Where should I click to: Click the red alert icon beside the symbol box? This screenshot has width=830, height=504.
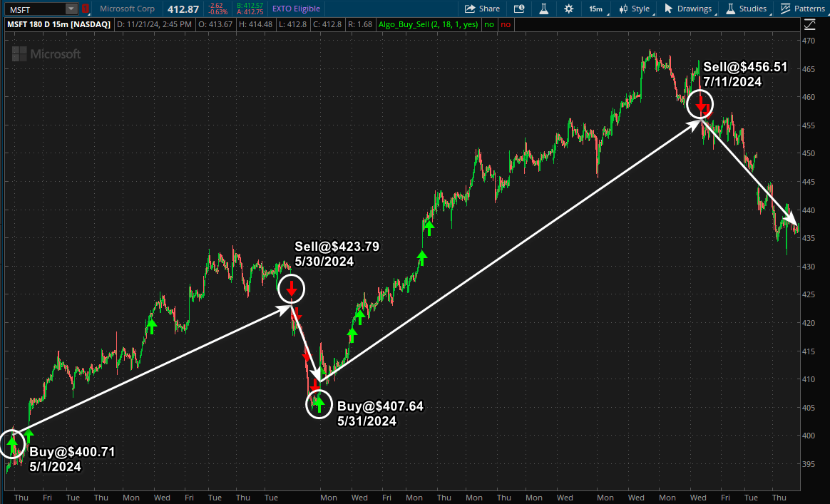click(x=84, y=9)
